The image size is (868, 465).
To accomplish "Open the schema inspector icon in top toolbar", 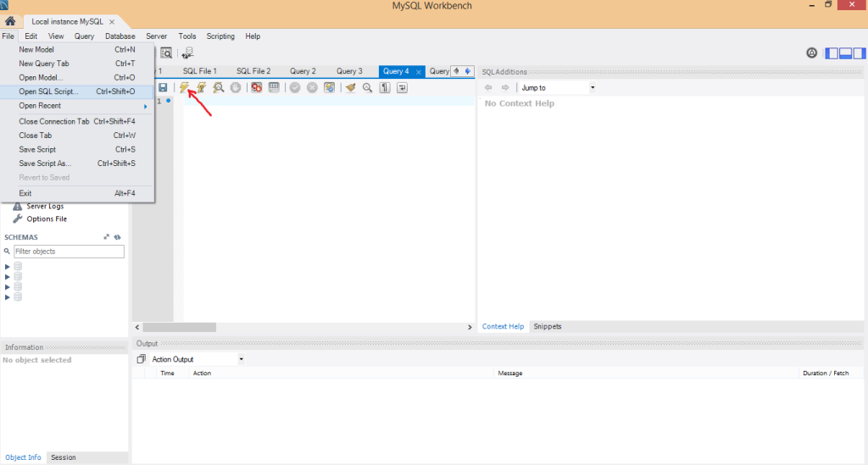I will coord(166,53).
